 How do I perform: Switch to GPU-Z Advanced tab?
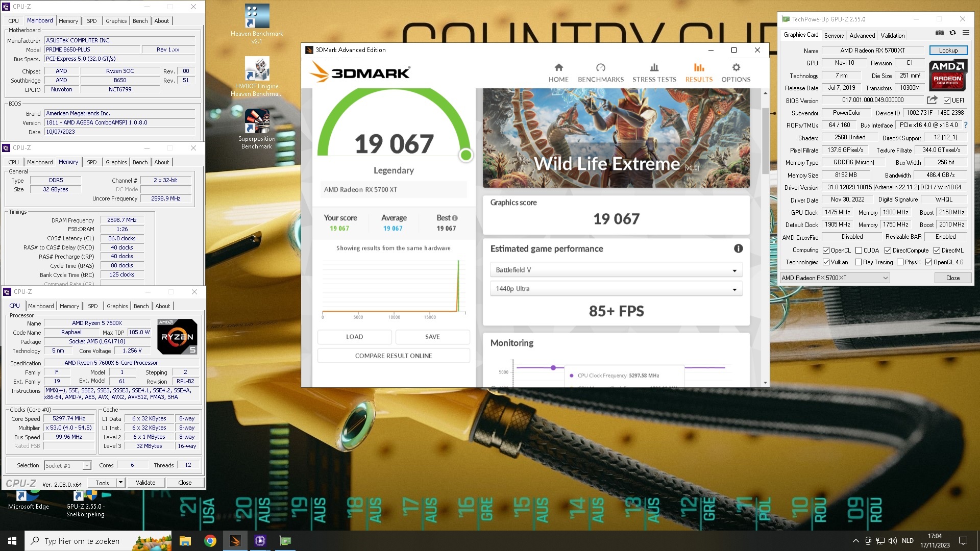[862, 35]
